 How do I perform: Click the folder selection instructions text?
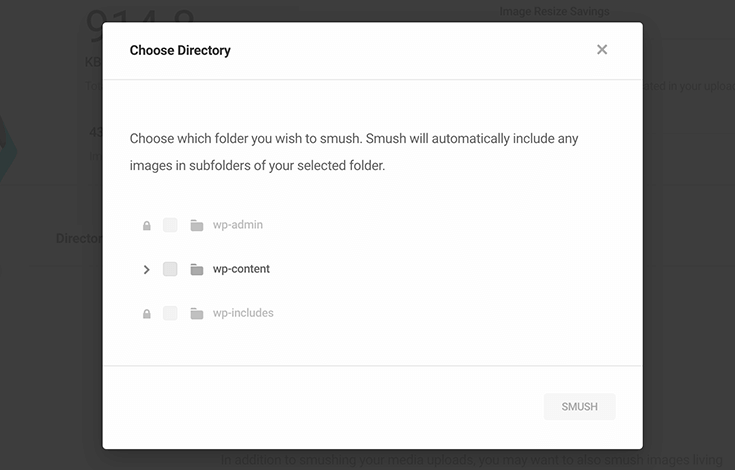click(354, 152)
